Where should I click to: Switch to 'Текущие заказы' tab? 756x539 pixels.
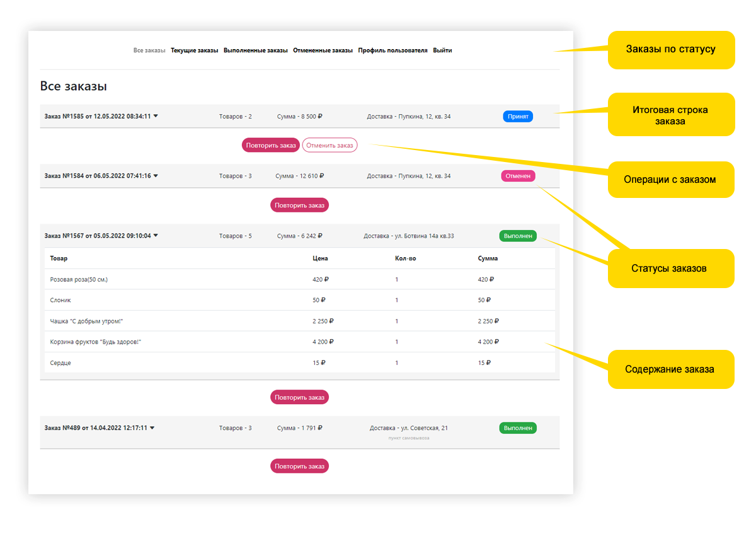[195, 50]
